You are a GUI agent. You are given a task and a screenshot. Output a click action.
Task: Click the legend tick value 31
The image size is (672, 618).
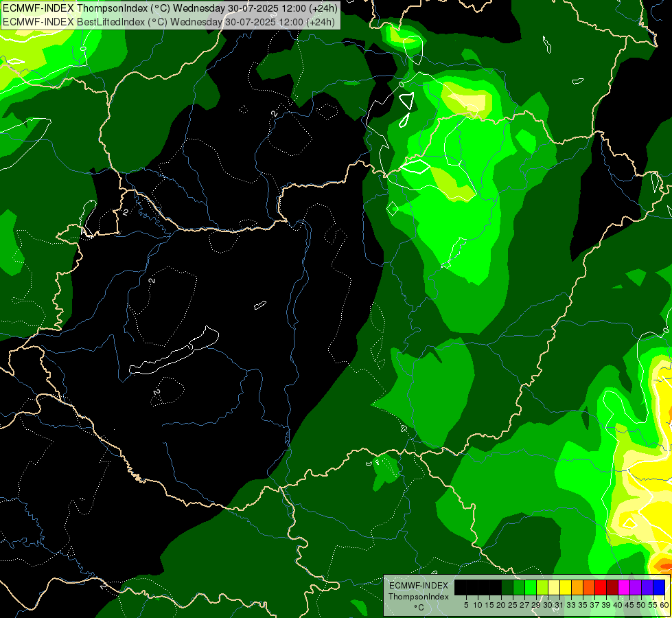[559, 605]
